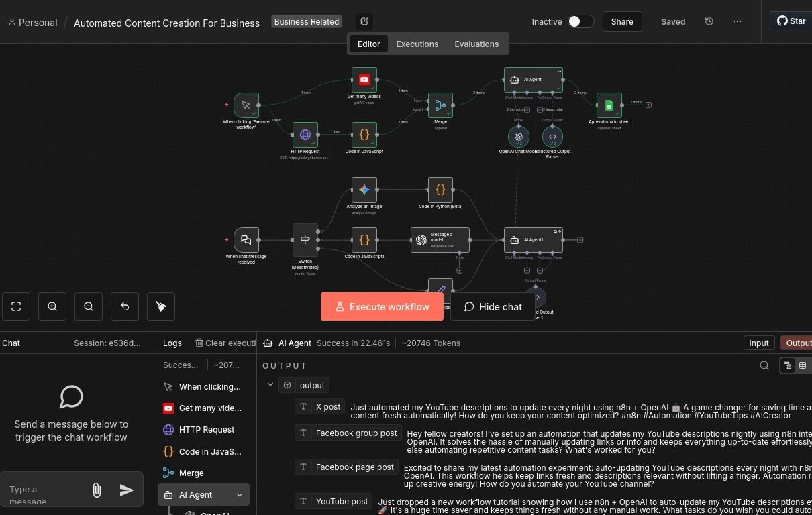Zoom the canvas to fit view
812x515 pixels.
coord(16,306)
